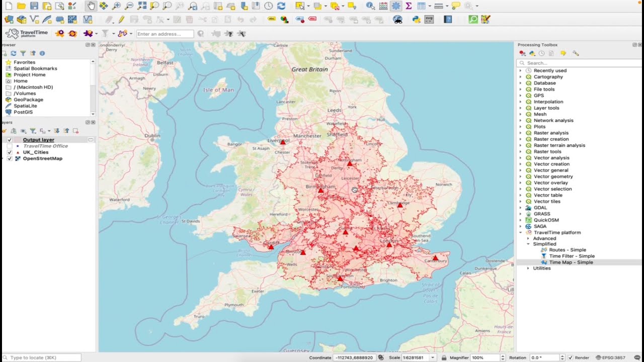Open a project via the folder icon

[21, 6]
